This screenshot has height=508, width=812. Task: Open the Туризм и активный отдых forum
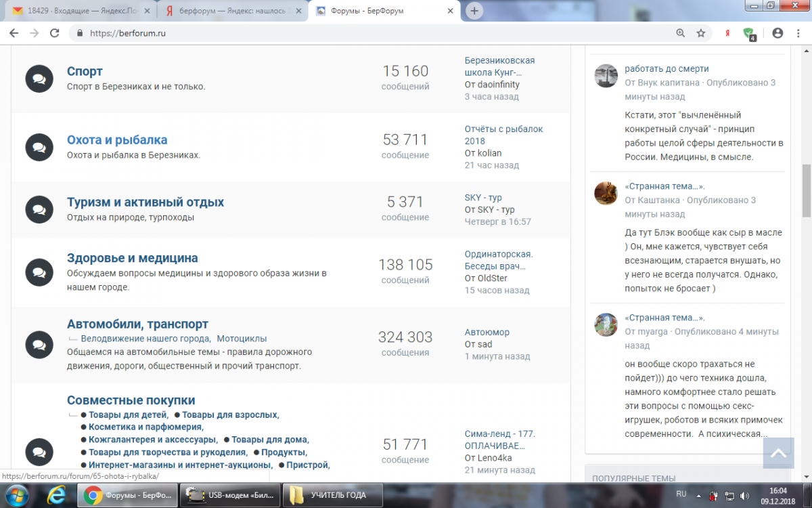[145, 202]
